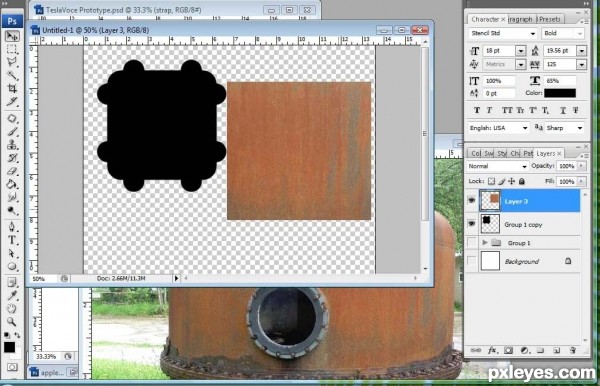Add a layer mask

pyautogui.click(x=508, y=350)
